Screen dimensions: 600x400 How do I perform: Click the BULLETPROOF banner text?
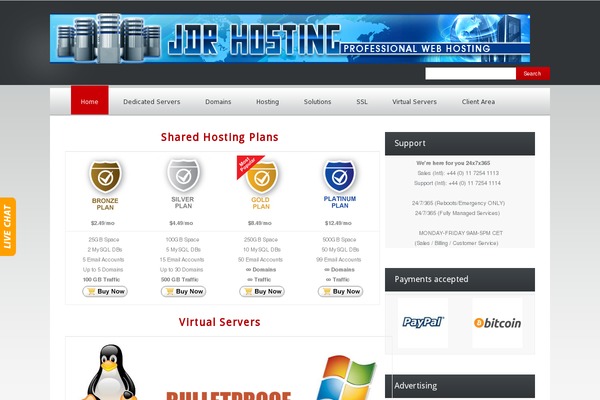(x=228, y=396)
